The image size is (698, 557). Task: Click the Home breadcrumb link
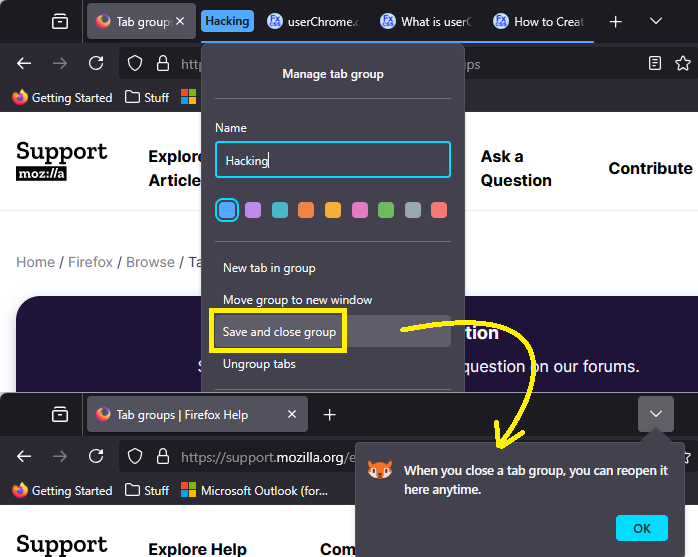pyautogui.click(x=36, y=262)
